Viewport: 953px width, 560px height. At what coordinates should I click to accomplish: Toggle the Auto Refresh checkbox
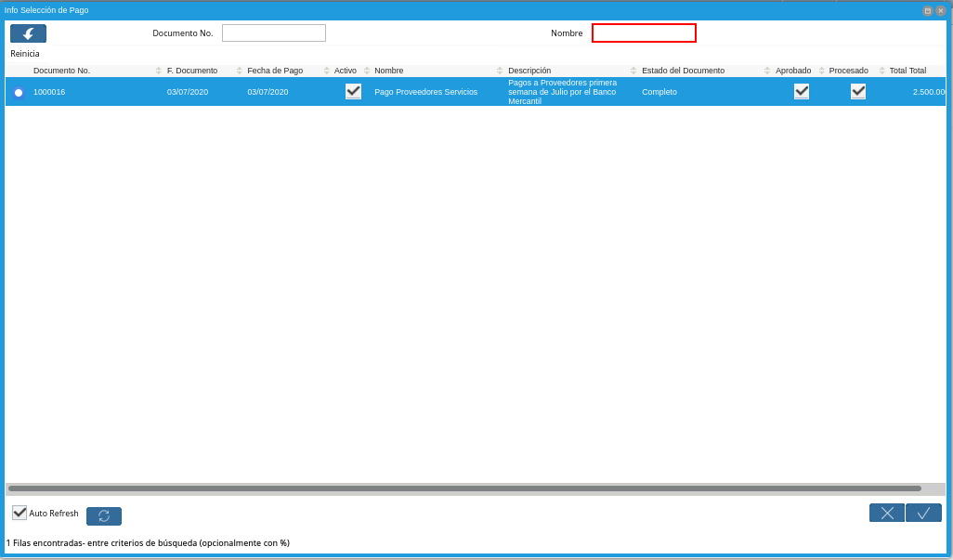pos(20,513)
